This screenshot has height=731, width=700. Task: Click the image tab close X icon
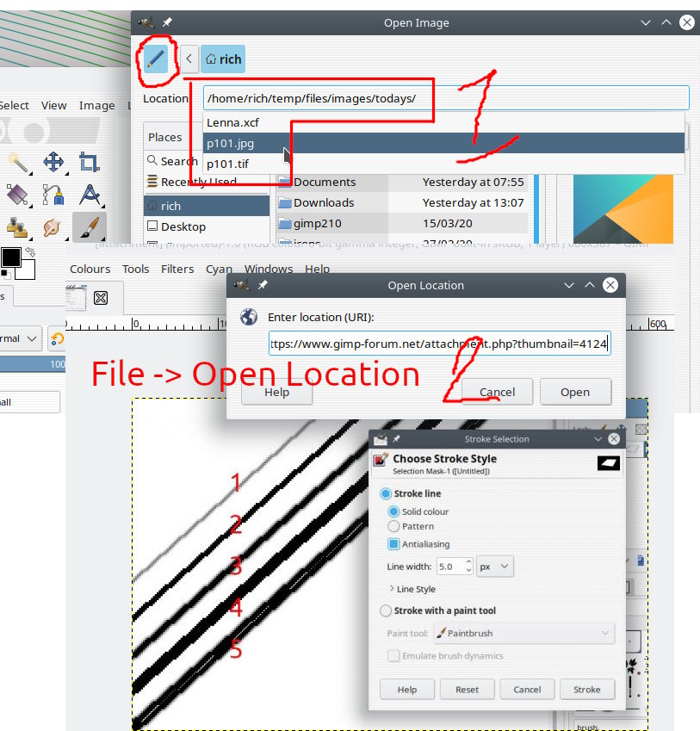click(x=101, y=297)
